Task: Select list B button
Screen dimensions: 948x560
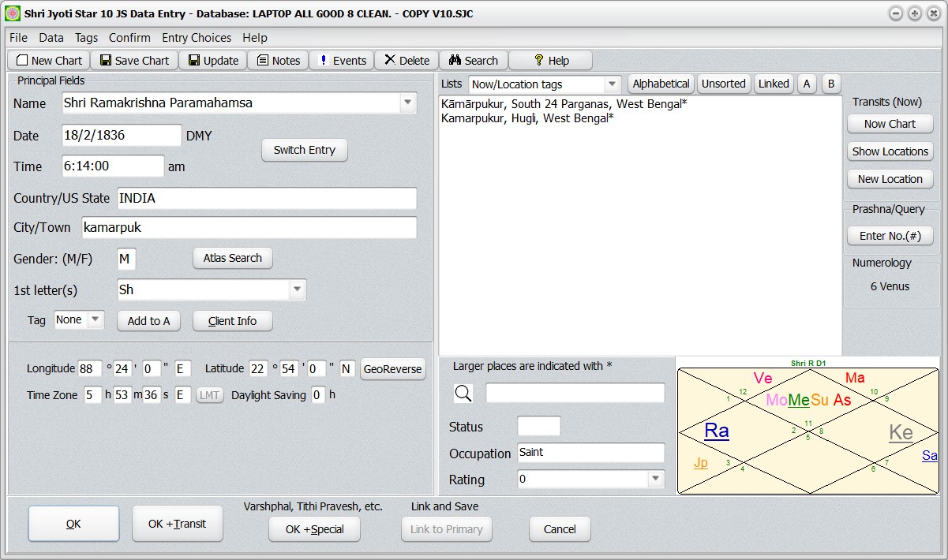Action: (x=831, y=84)
